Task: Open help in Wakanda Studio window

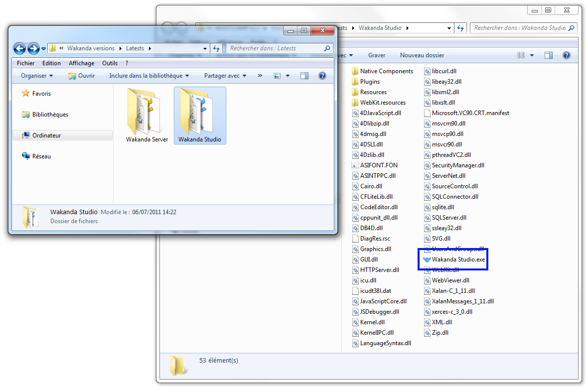Action: [566, 55]
